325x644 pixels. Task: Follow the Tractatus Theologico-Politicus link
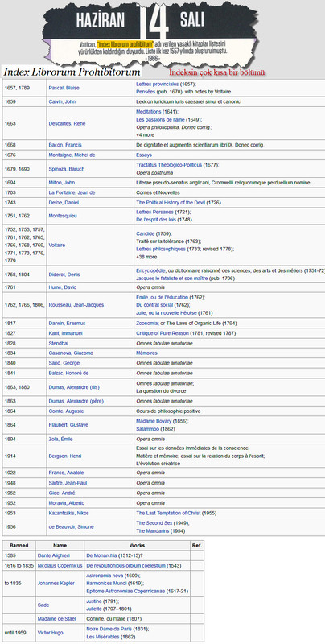pos(169,165)
